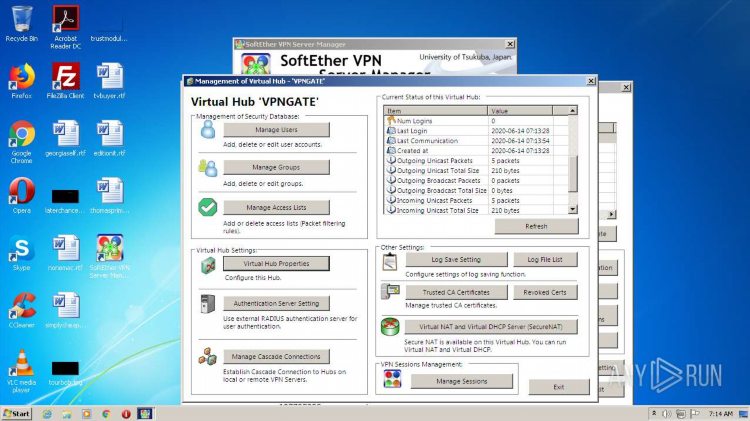The width and height of the screenshot is (750, 421).
Task: Click the Manage Groups people icon
Action: [208, 167]
